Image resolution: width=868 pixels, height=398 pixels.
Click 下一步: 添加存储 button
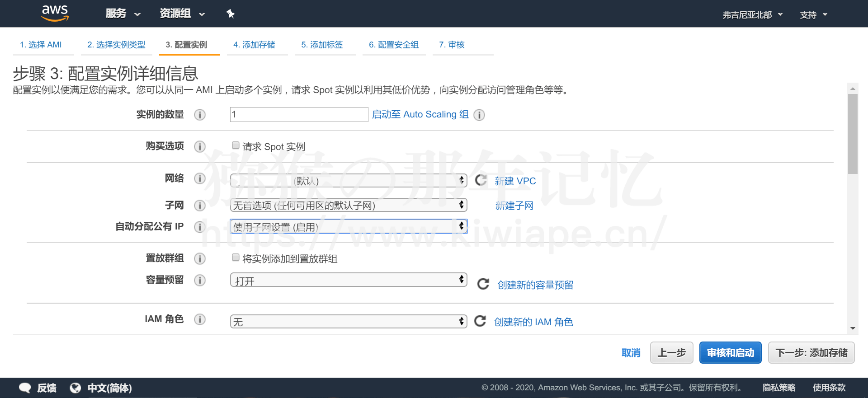pos(811,353)
